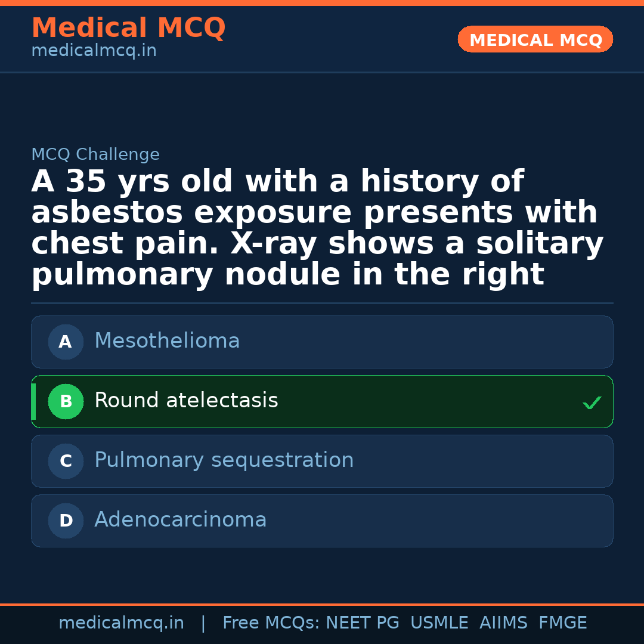Select the green option B circle
Image resolution: width=644 pixels, height=644 pixels.
coord(66,402)
